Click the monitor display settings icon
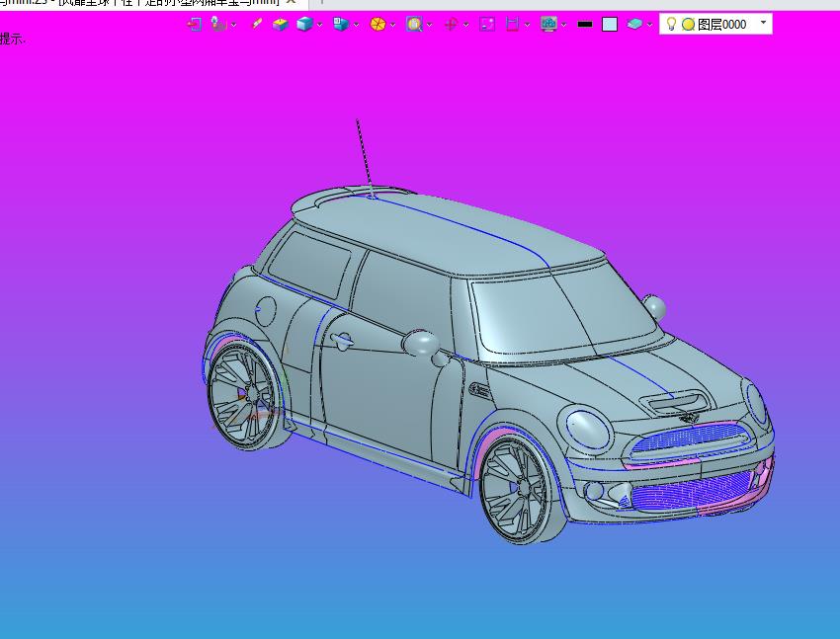Viewport: 840px width, 639px height. (x=548, y=24)
